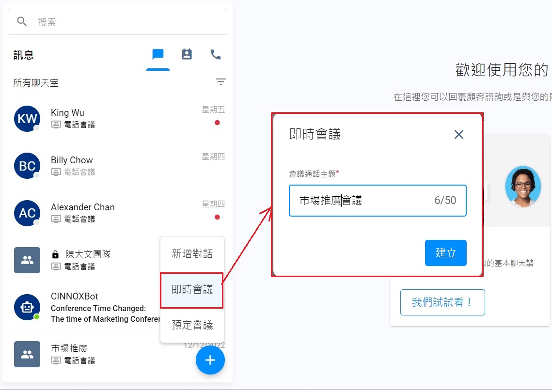Select 新增對話 from the popup menu
The width and height of the screenshot is (552, 392).
(192, 254)
